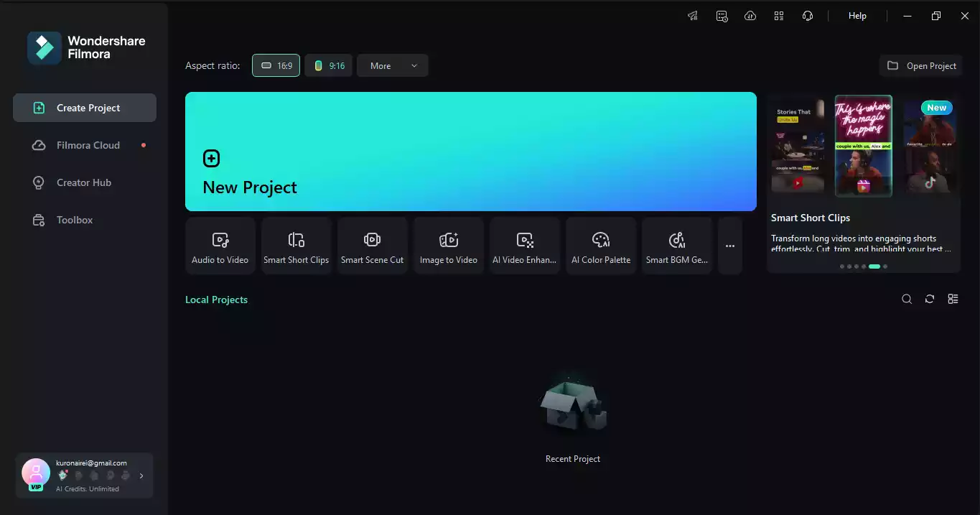Start a New Project
The height and width of the screenshot is (515, 980).
pyautogui.click(x=470, y=152)
